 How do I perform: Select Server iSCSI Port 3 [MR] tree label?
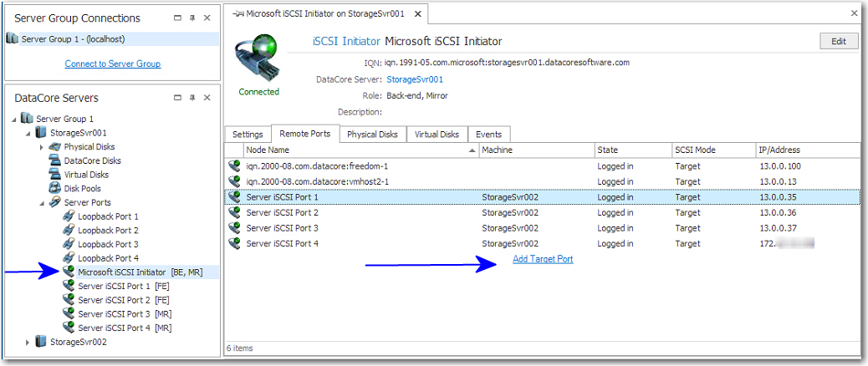coord(125,313)
